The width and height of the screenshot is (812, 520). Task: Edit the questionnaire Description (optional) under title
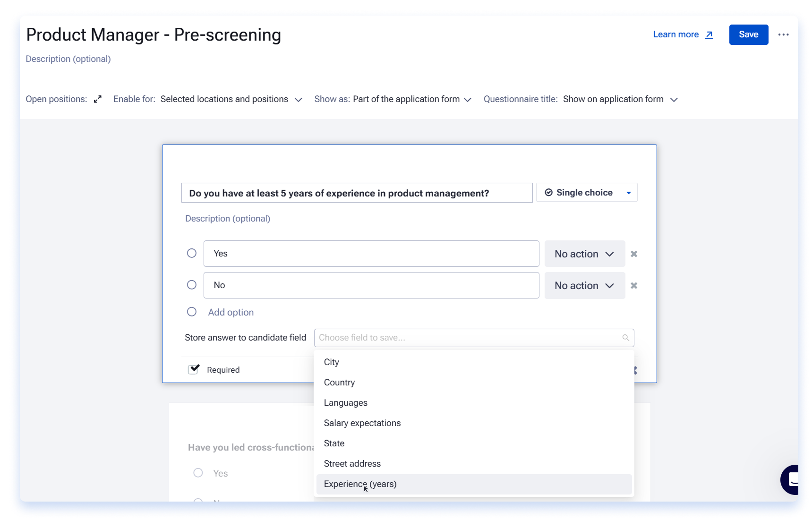[x=68, y=59]
